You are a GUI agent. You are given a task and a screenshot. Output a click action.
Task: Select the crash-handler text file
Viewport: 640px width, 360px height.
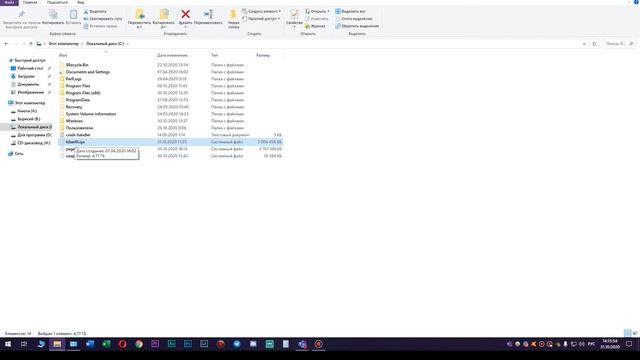pos(78,135)
